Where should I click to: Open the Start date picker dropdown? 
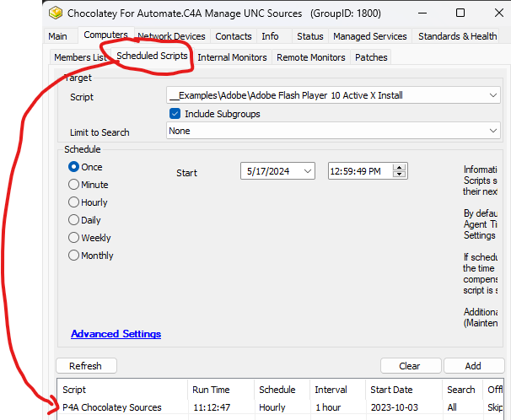click(x=307, y=171)
